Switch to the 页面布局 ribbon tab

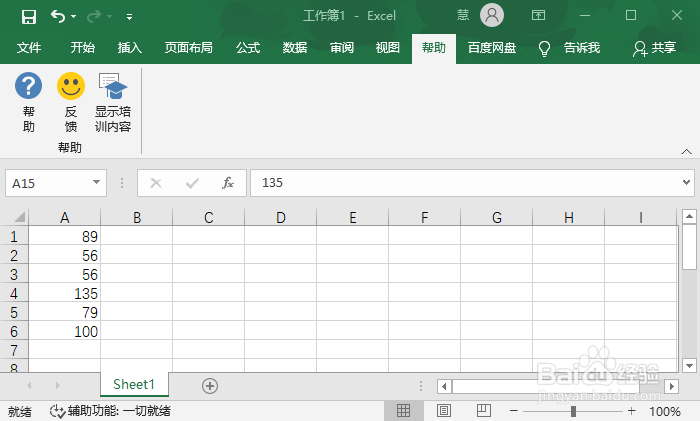(x=188, y=47)
